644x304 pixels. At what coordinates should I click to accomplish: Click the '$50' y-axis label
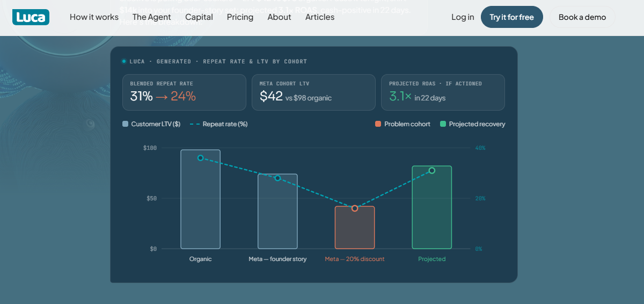(151, 198)
